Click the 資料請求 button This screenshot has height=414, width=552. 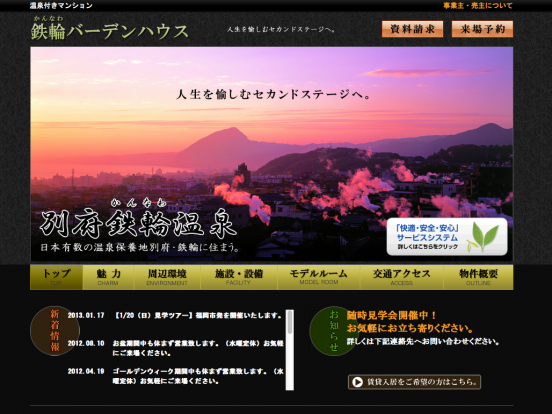[412, 29]
